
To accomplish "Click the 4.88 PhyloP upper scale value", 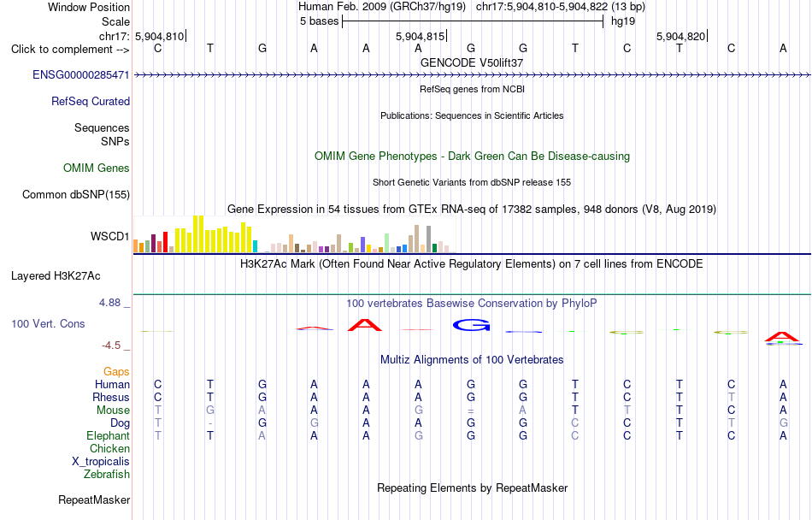I will tap(109, 303).
